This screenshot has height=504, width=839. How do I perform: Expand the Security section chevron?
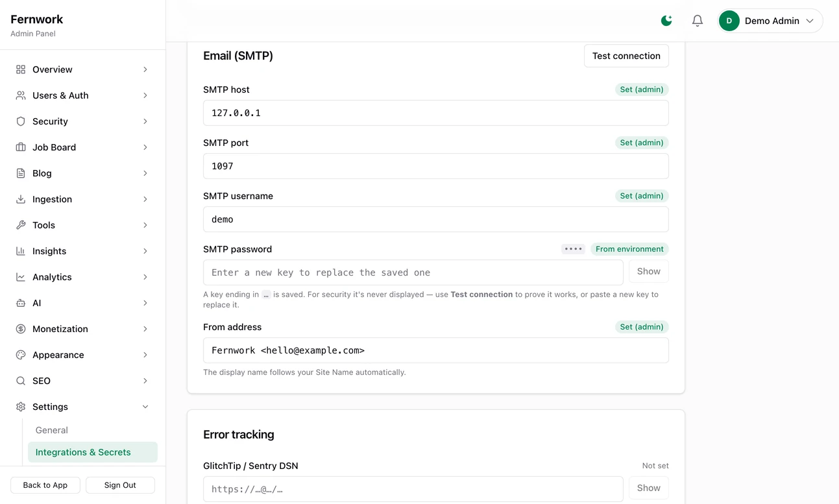click(x=145, y=121)
